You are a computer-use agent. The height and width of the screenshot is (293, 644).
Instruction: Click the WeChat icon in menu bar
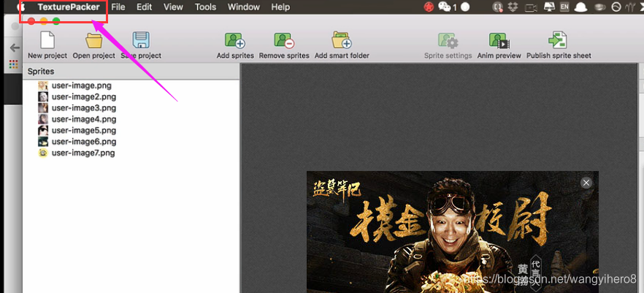(445, 7)
